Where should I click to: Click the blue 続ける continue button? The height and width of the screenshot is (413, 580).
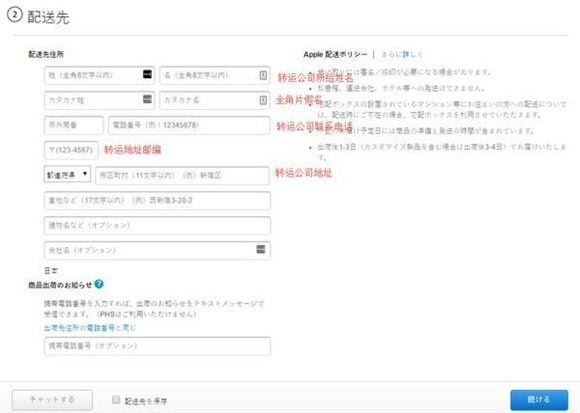click(x=539, y=400)
